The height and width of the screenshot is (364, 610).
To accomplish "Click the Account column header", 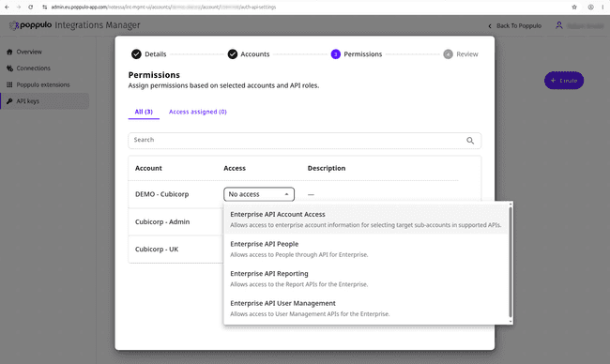I will click(148, 168).
